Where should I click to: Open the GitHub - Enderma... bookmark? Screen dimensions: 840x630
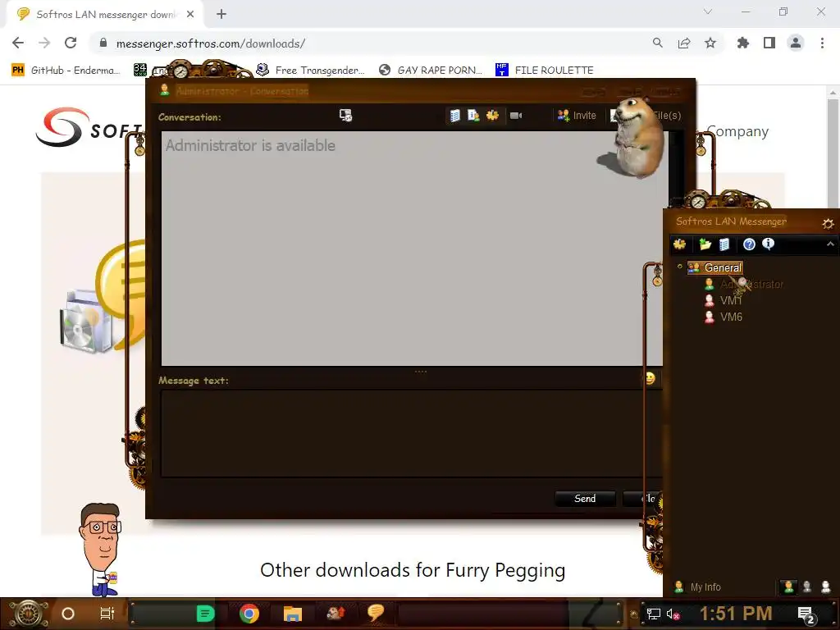click(x=66, y=71)
